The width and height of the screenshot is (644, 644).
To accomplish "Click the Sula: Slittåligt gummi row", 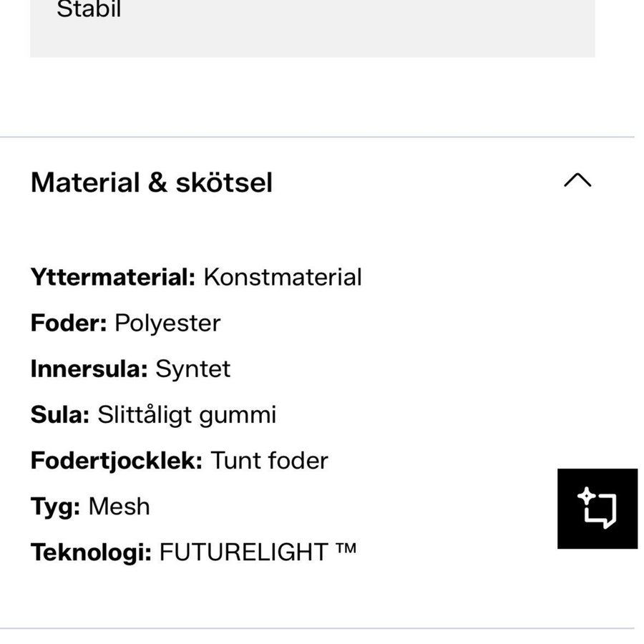I will (153, 414).
